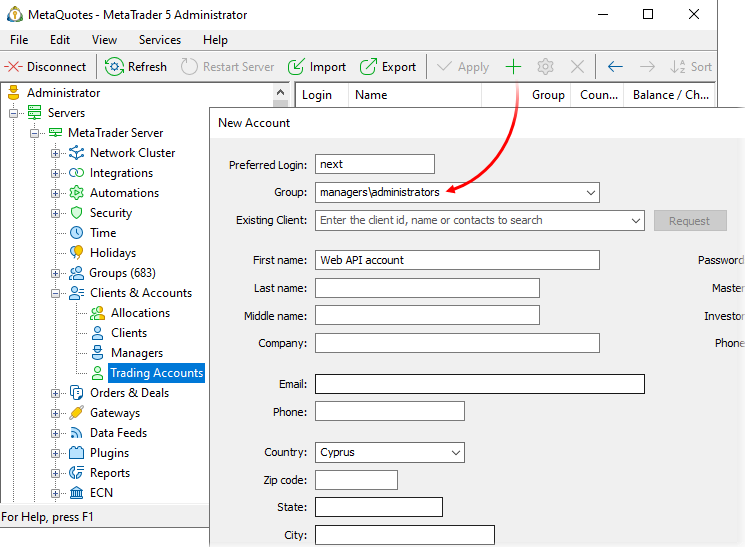The image size is (745, 547).
Task: Select the Time clock icon
Action: [x=76, y=233]
